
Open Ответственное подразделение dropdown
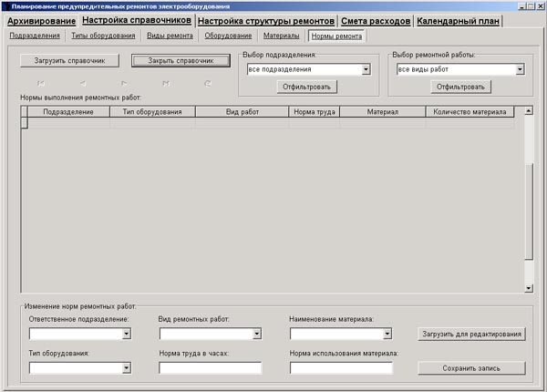[x=127, y=334]
